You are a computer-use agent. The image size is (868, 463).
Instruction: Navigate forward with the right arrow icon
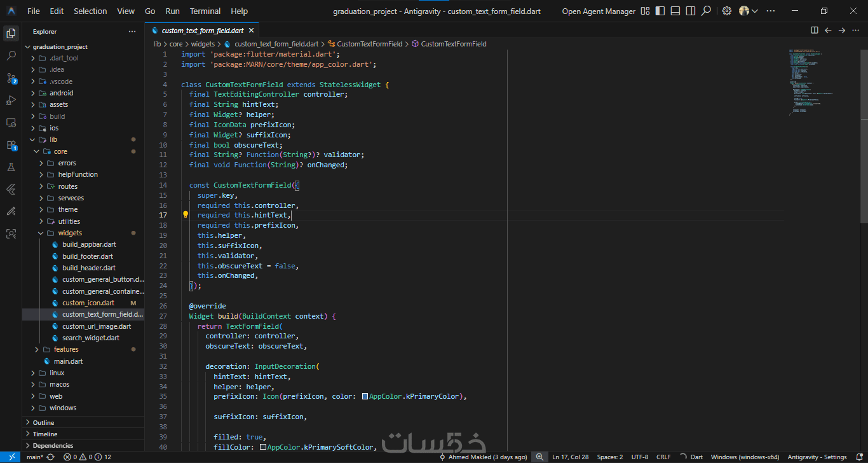point(841,30)
